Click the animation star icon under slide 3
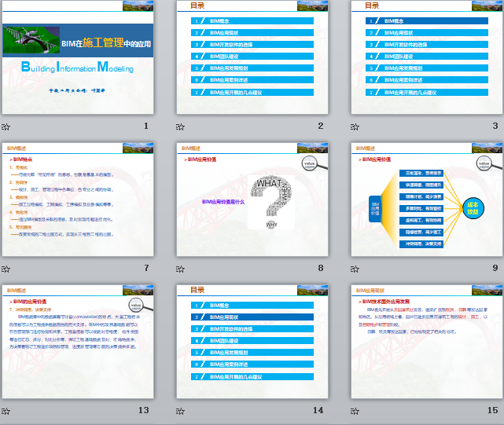The height and width of the screenshot is (425, 504). [355, 126]
